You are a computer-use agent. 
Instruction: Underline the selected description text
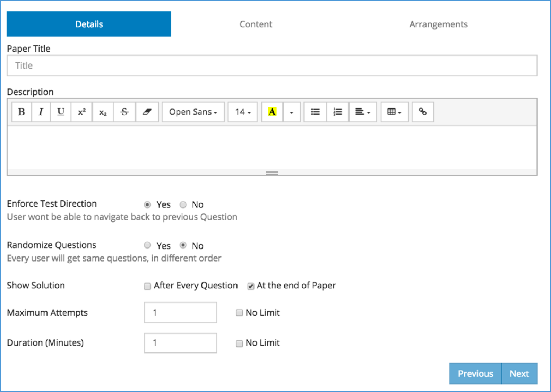[61, 112]
